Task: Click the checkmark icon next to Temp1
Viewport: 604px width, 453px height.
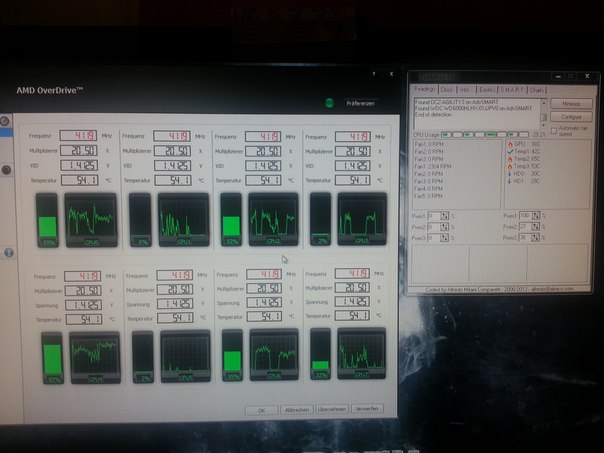Action: click(x=510, y=151)
